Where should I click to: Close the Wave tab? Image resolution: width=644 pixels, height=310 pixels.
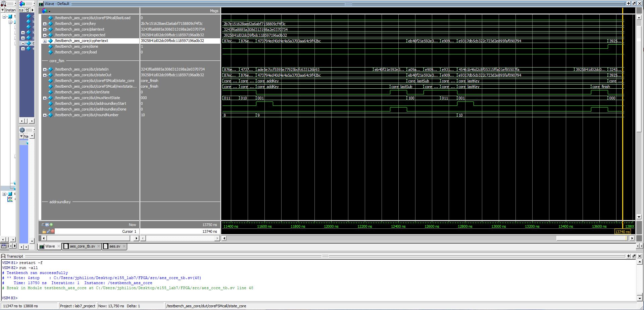click(59, 246)
